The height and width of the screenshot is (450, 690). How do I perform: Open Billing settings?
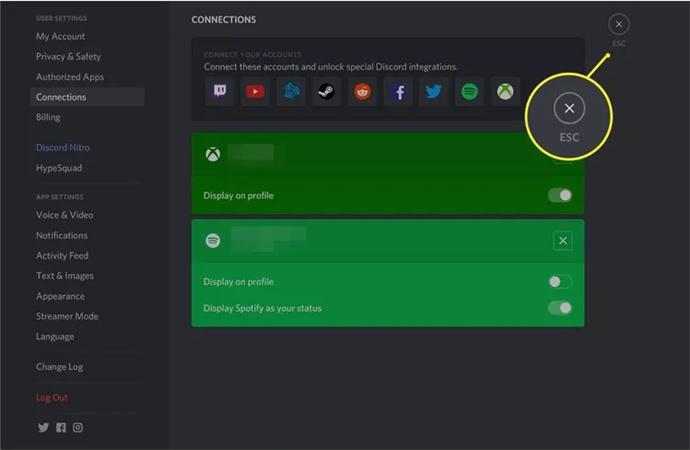click(87, 117)
